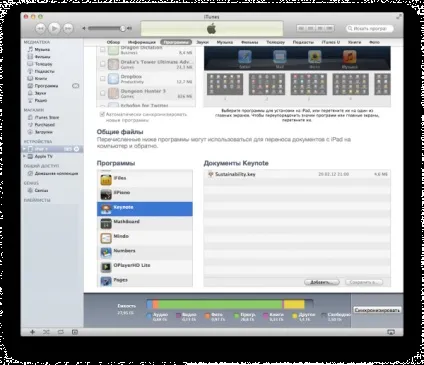Eject the selected iPad device
Viewport: 424px width, 365px height.
click(77, 149)
